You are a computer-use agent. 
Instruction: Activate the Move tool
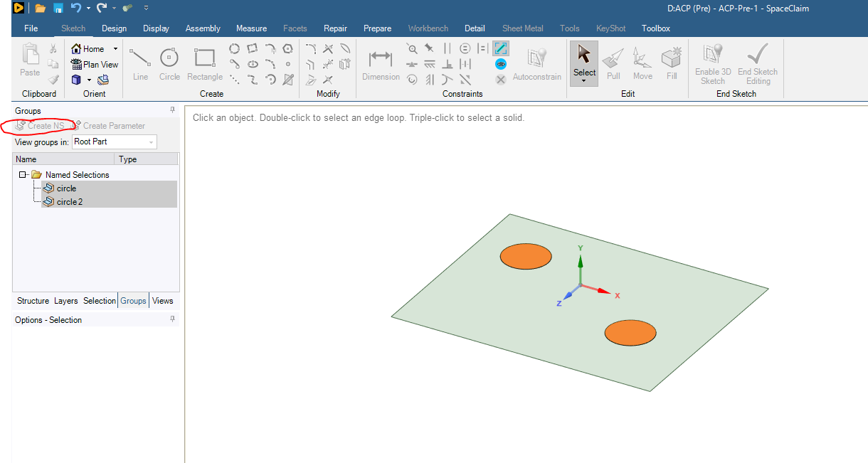point(642,64)
